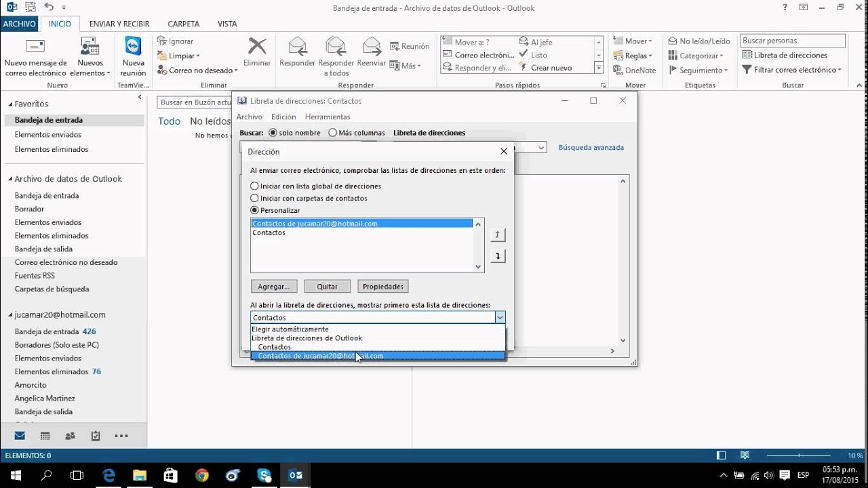Collapse jucamar20@hotmail.com account tree
Image resolution: width=868 pixels, height=488 pixels.
[x=10, y=315]
